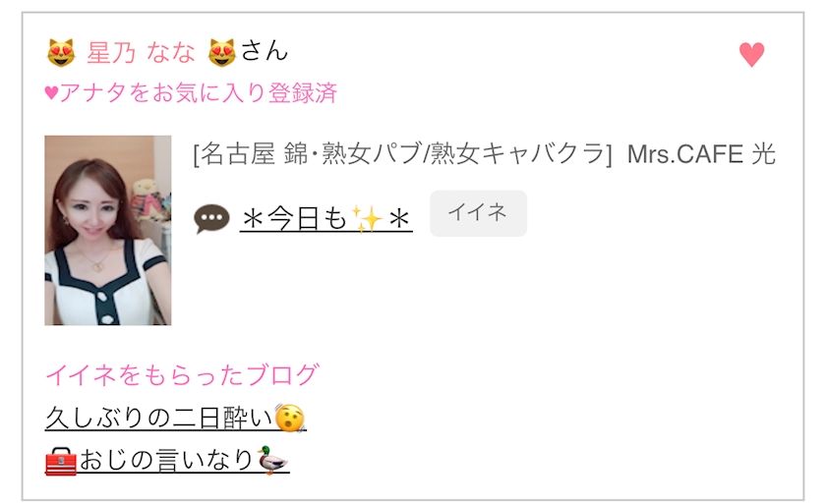Image resolution: width=826 pixels, height=504 pixels.
Task: Open the 久しぶりの二日酔い blog link
Action: click(x=175, y=419)
